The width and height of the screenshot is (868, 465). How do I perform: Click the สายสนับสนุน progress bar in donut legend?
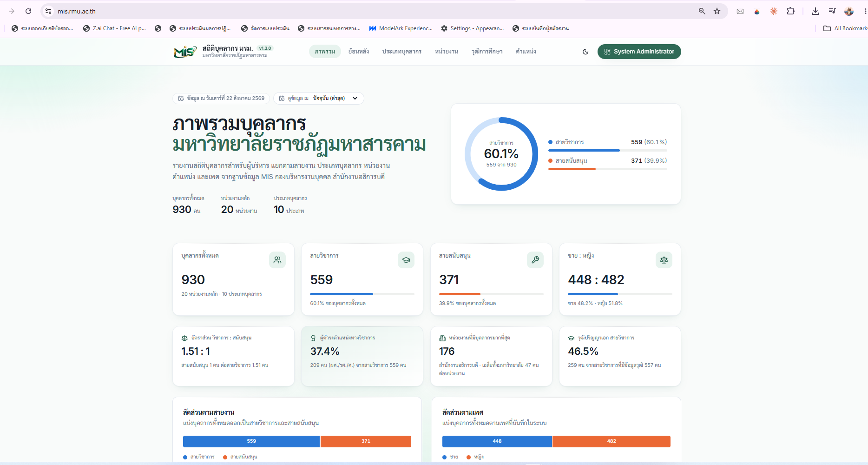(x=608, y=169)
